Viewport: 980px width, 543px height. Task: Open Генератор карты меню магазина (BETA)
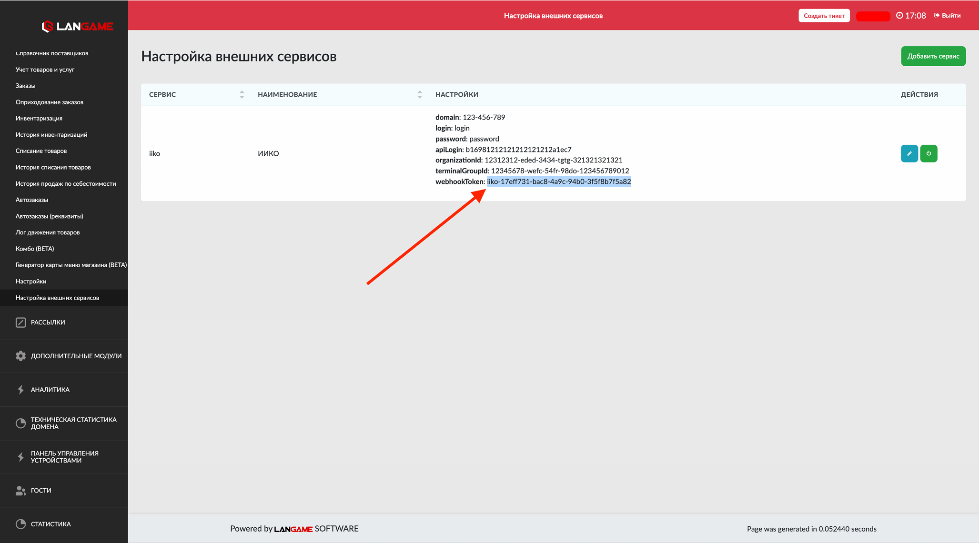click(x=71, y=265)
